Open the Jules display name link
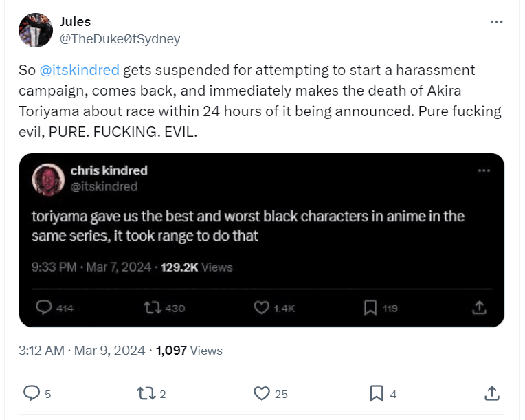 (76, 23)
